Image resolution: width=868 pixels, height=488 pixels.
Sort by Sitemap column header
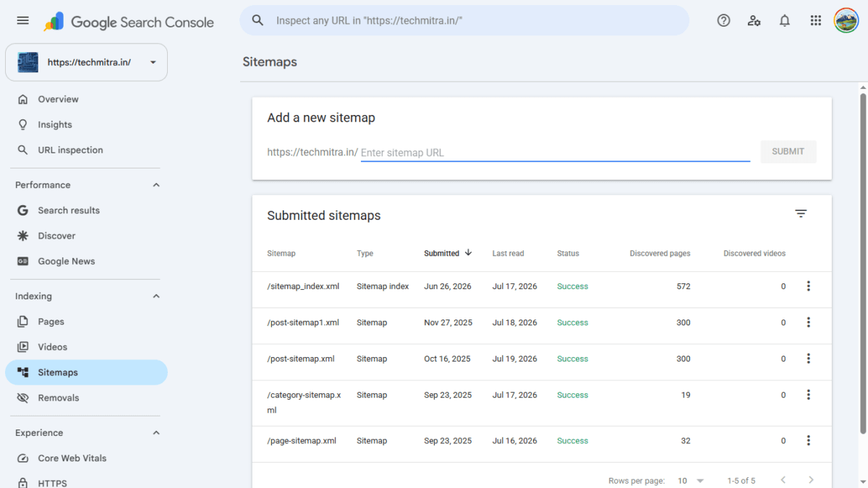(281, 254)
